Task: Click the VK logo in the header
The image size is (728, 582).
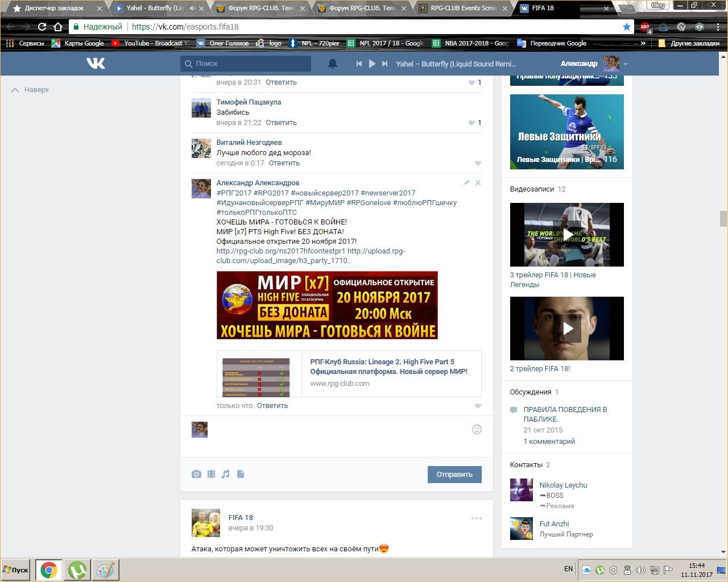Action: (x=96, y=63)
